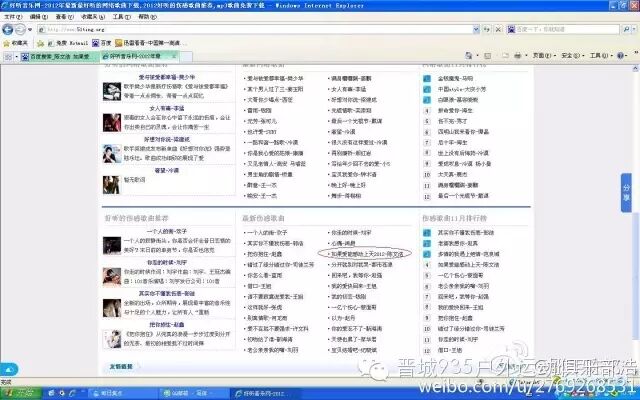Open 心痛-鸿恩 in 最新伤感歌曲 list
The image size is (640, 400).
click(343, 243)
